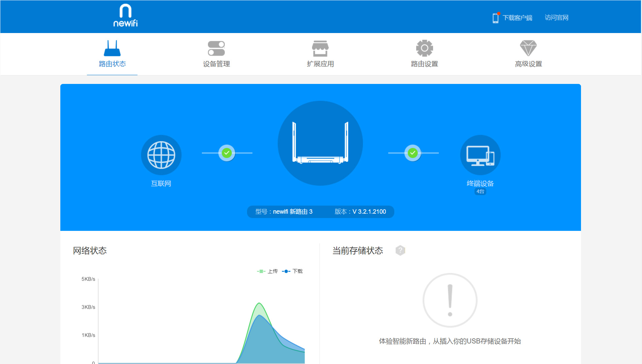Screen dimensions: 642x364
Task: Click the 路由设置 gear icon
Action: tap(425, 48)
